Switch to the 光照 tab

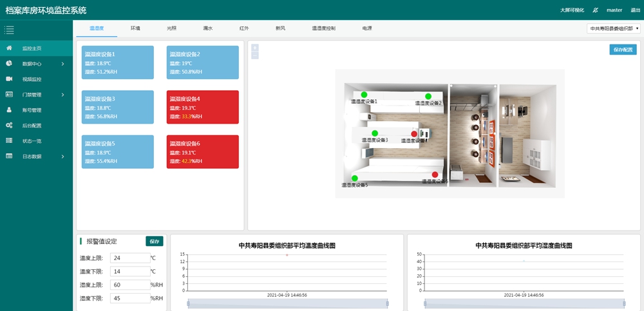pyautogui.click(x=172, y=28)
